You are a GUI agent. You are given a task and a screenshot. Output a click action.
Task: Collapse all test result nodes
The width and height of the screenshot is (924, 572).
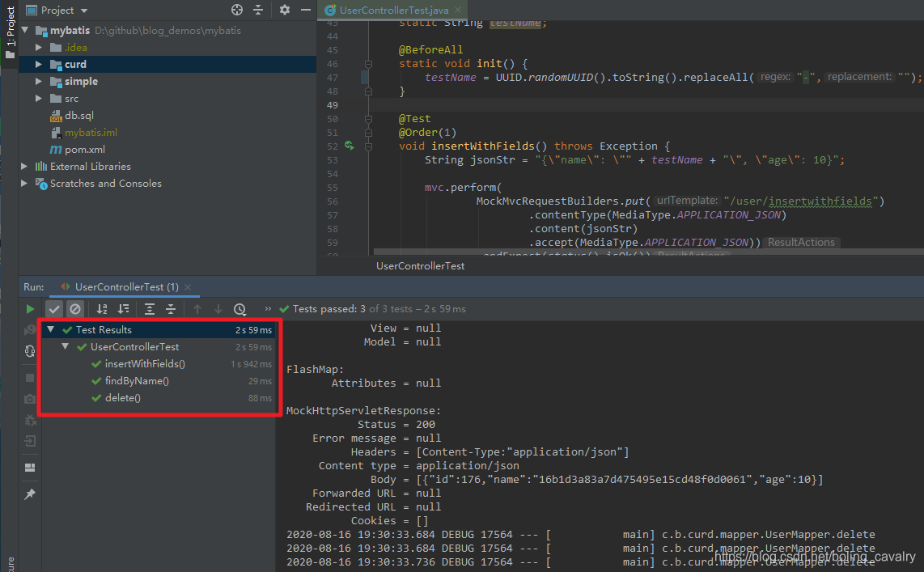pyautogui.click(x=171, y=309)
